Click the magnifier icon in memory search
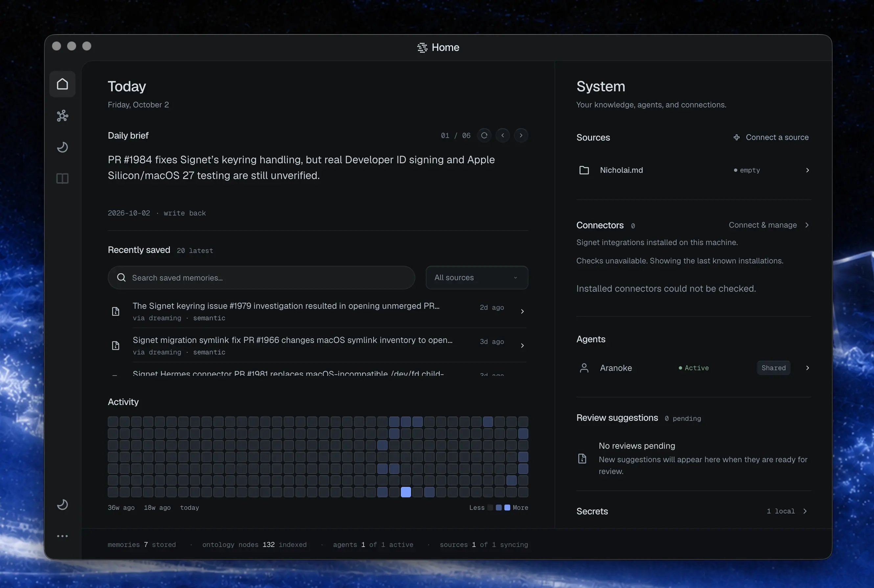The width and height of the screenshot is (874, 588). coord(121,278)
